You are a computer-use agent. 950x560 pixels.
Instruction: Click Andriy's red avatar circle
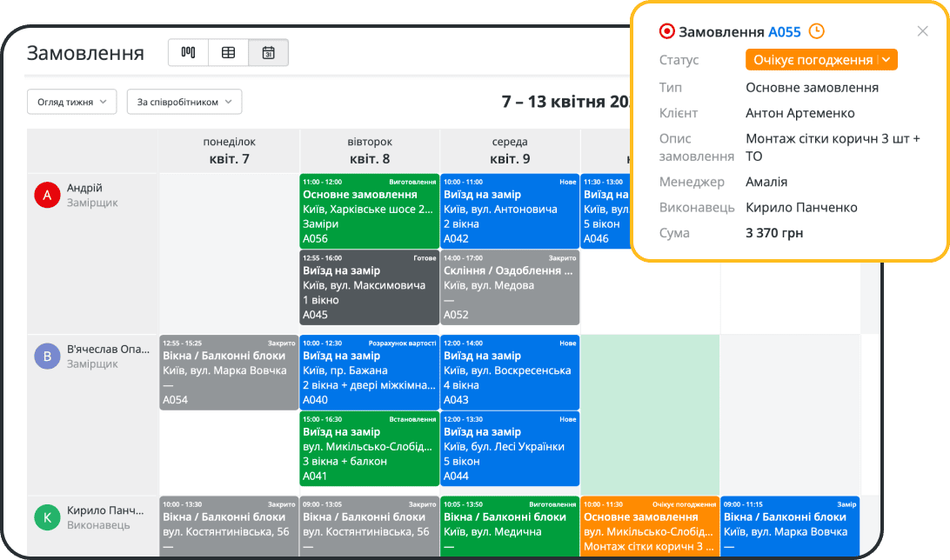[46, 195]
